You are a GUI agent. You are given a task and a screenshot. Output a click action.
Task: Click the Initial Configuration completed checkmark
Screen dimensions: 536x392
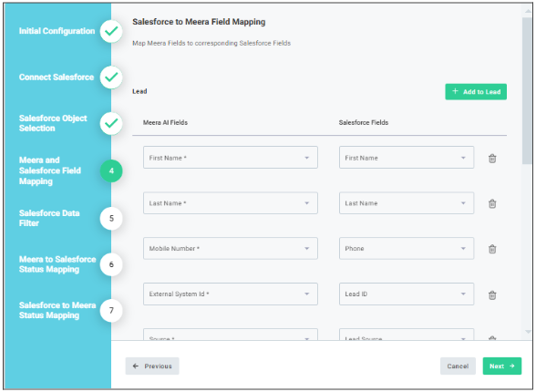pos(111,31)
